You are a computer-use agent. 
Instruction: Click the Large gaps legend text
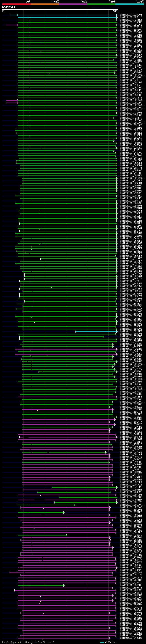pyautogui.click(x=28, y=642)
